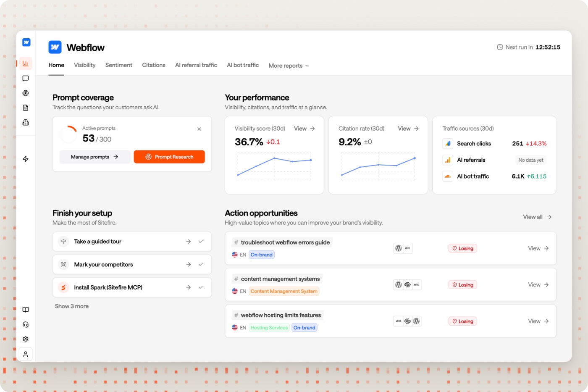
Task: Switch to the Citations tab
Action: (154, 65)
